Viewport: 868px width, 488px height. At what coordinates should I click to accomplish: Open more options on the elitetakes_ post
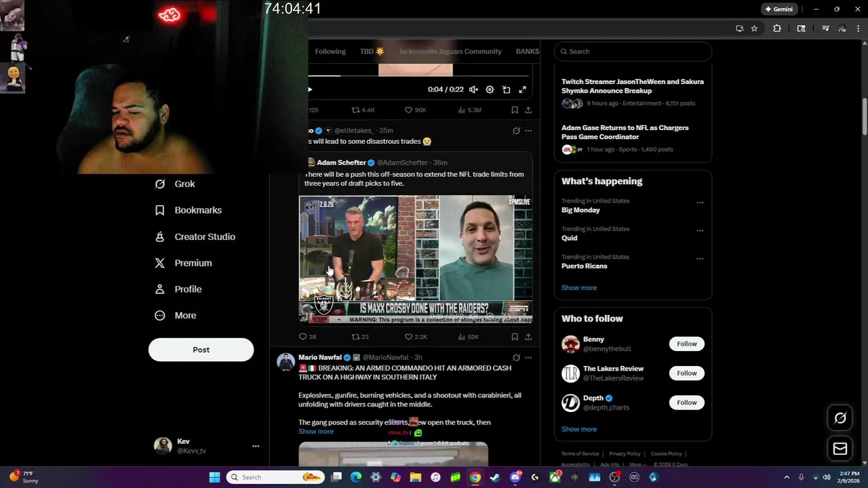528,131
